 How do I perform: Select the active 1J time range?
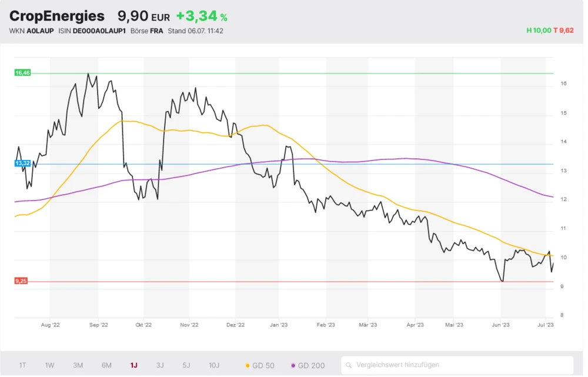[x=133, y=365]
